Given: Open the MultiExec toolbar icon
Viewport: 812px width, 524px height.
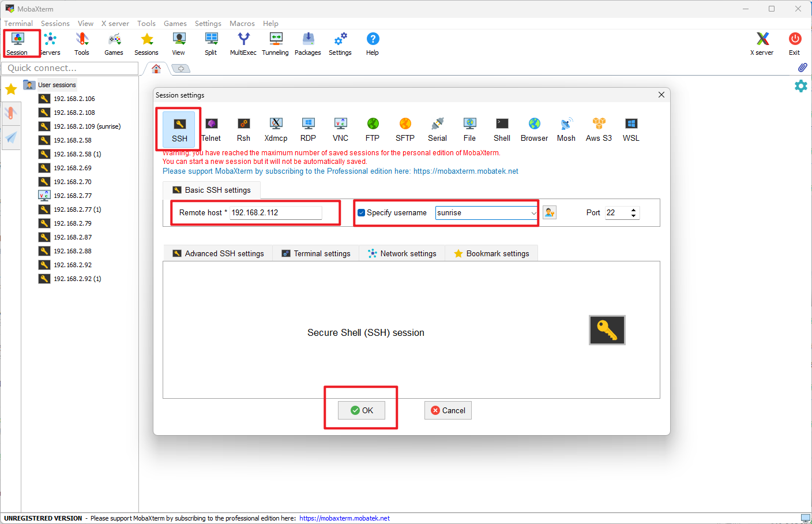Looking at the screenshot, I should click(243, 44).
